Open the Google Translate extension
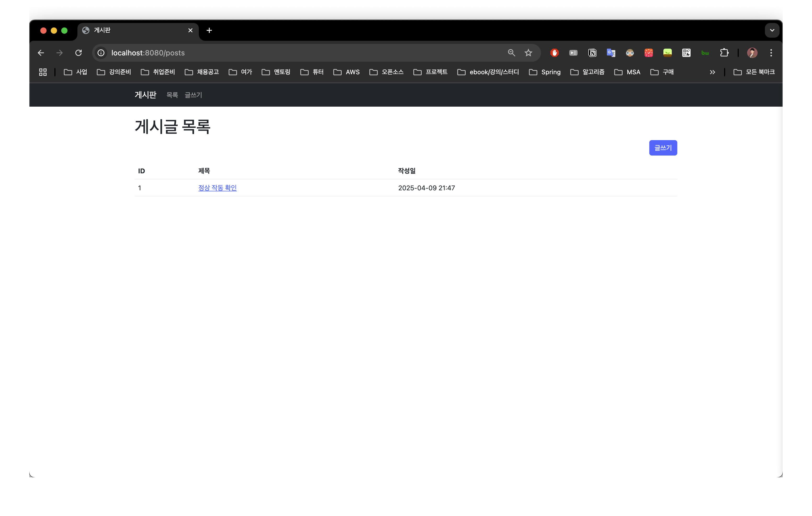Image resolution: width=812 pixels, height=516 pixels. [611, 53]
